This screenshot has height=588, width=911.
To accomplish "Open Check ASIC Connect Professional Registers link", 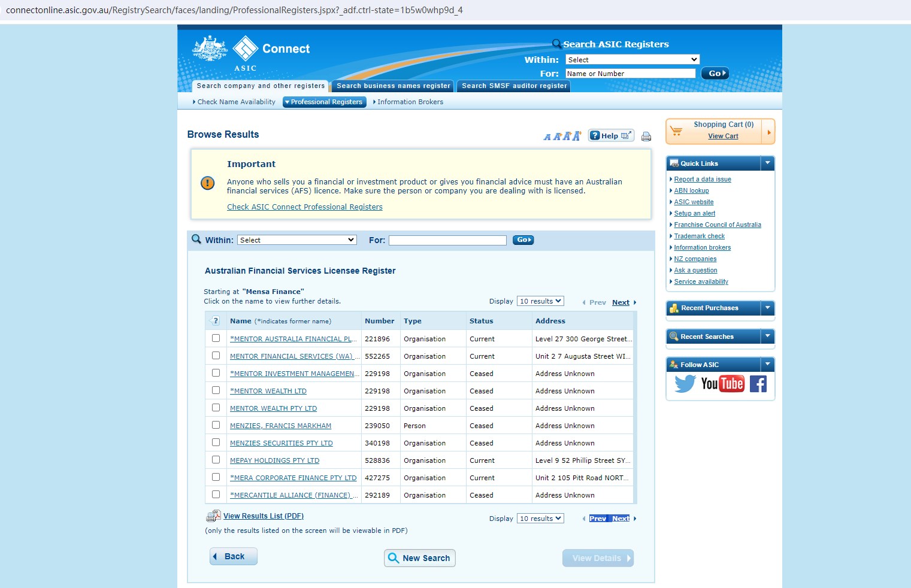I will coord(304,207).
